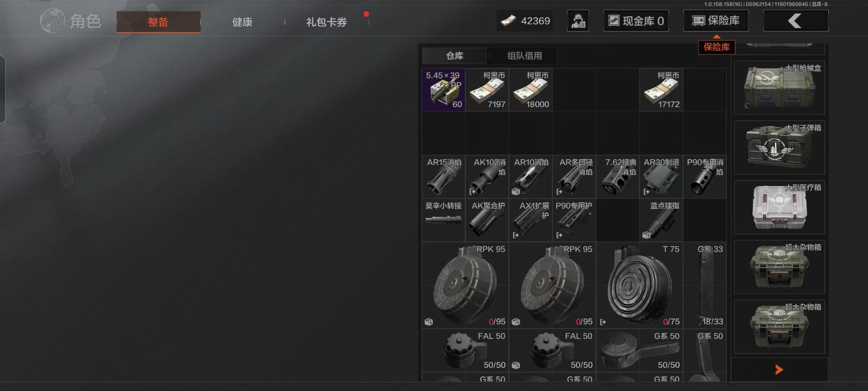Select the AR15消焰 muzzle attachment
The height and width of the screenshot is (391, 868).
pyautogui.click(x=443, y=176)
